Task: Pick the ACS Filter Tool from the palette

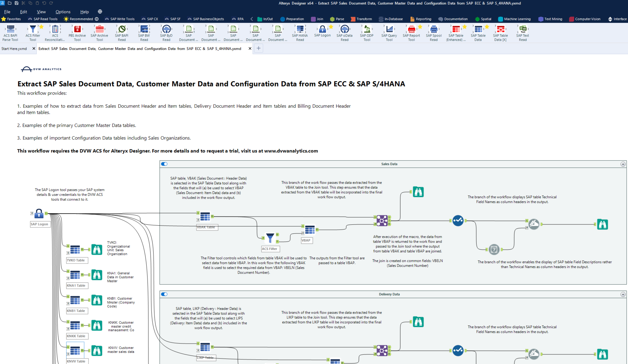Action: [33, 29]
